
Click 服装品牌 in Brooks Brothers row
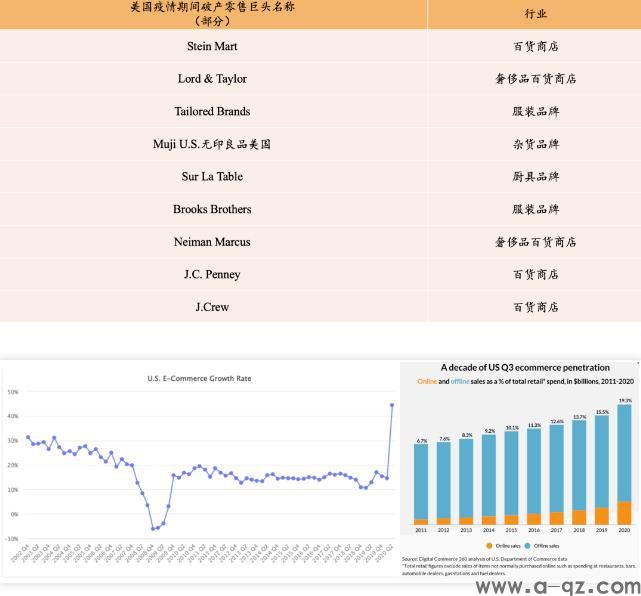tap(536, 209)
